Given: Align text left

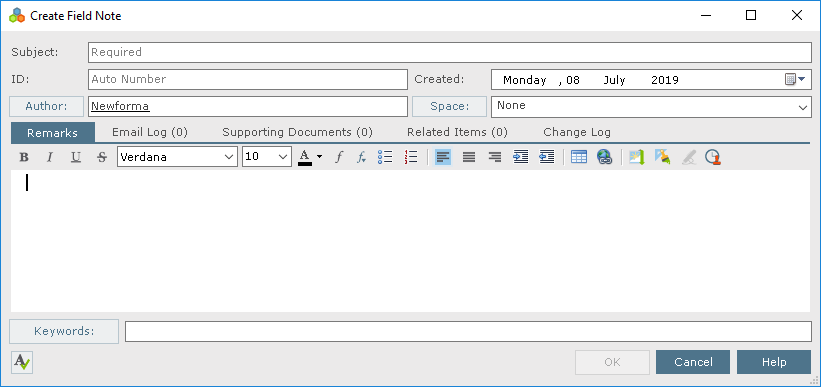Looking at the screenshot, I should pyautogui.click(x=443, y=157).
